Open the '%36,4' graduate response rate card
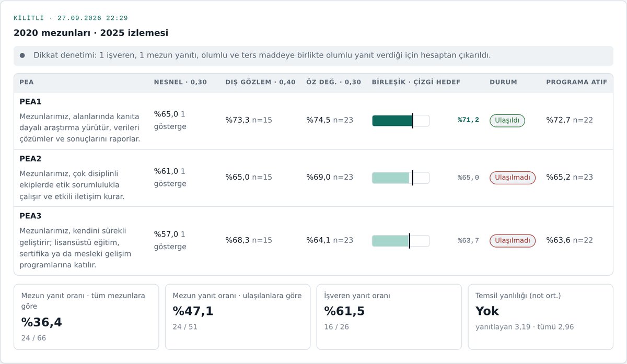 click(86, 317)
